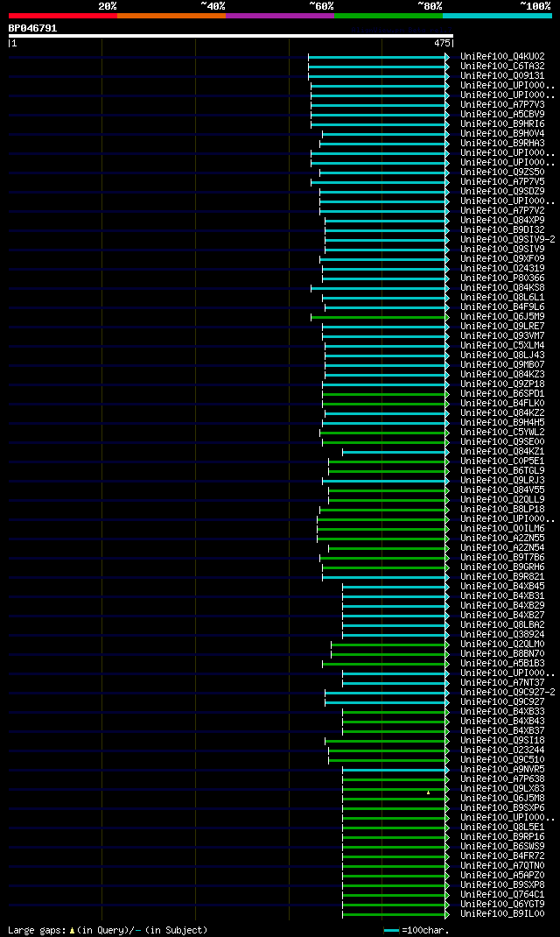
Task: Click the orange ~40% legend segment
Action: tap(171, 16)
